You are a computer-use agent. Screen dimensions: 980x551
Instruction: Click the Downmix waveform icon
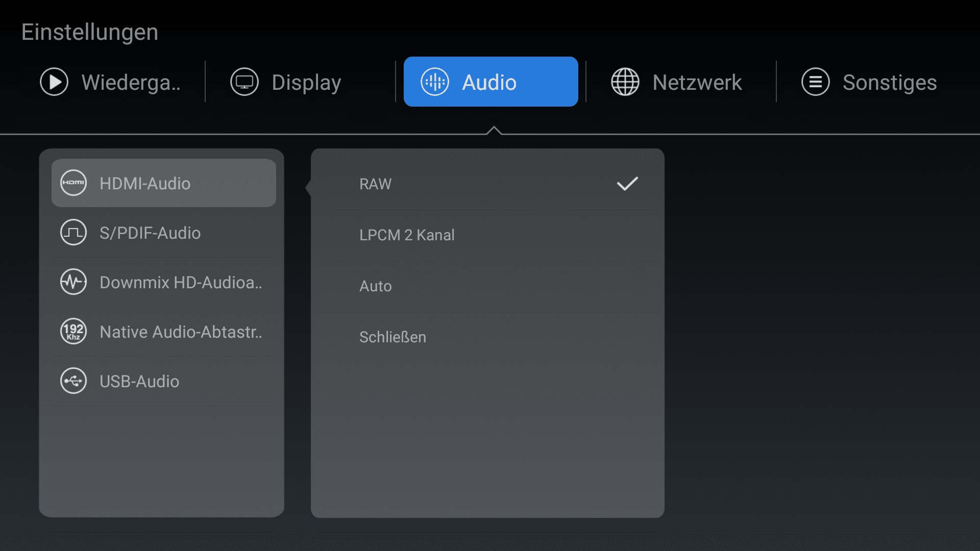tap(73, 282)
